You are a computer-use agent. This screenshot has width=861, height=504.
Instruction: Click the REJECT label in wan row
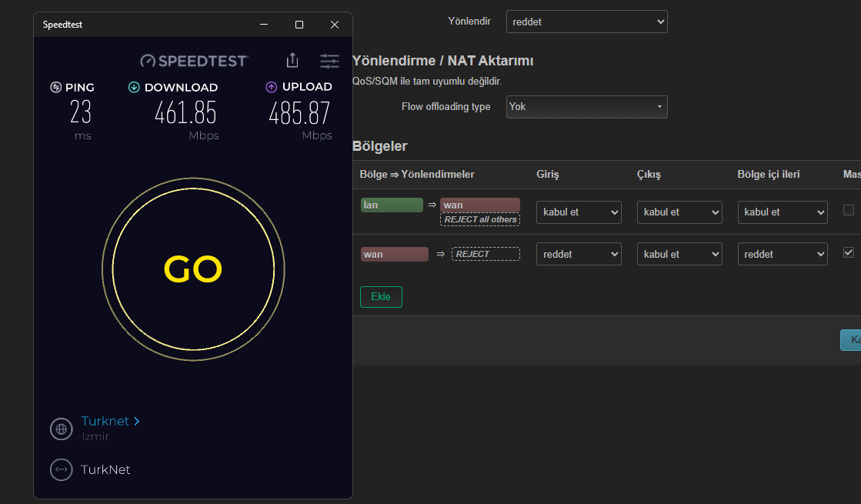486,254
